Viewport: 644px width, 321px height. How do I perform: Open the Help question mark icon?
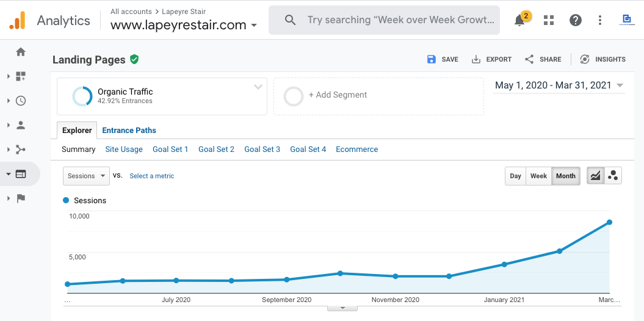575,20
